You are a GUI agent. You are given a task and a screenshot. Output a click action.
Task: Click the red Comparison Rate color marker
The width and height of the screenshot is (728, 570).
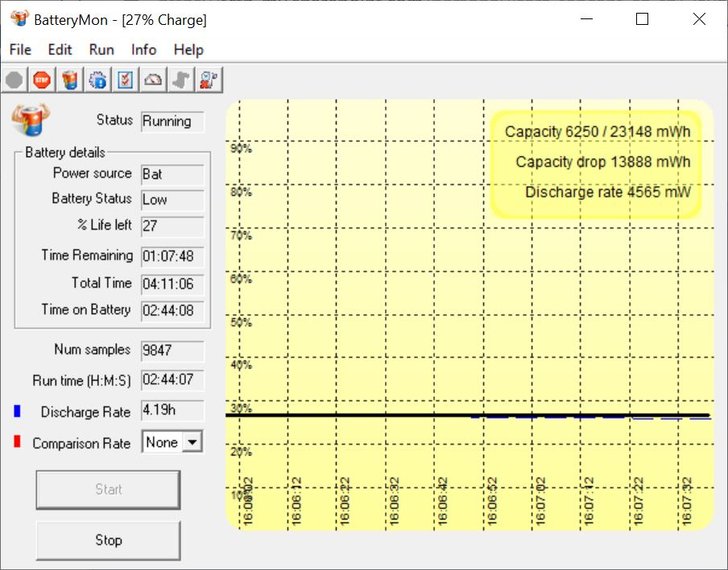click(17, 441)
